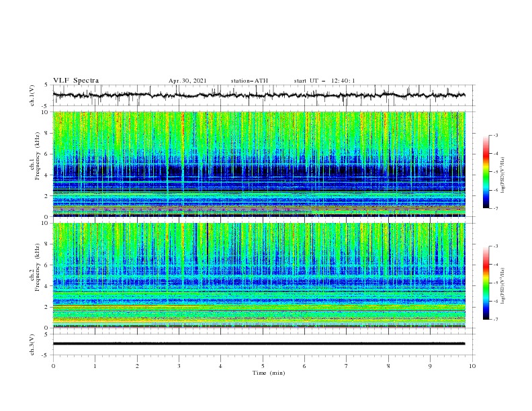This screenshot has height=411, width=532.
Task: Click the 'ch.1(V)' waveform axis label
Action: [32, 95]
